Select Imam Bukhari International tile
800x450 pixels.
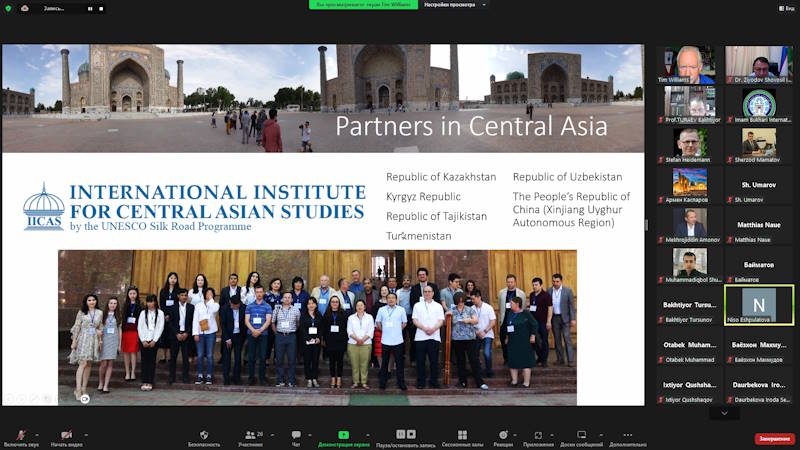759,105
